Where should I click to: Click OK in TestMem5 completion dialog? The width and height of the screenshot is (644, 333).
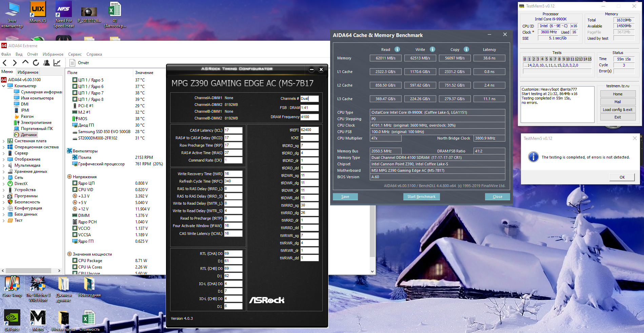coord(622,177)
